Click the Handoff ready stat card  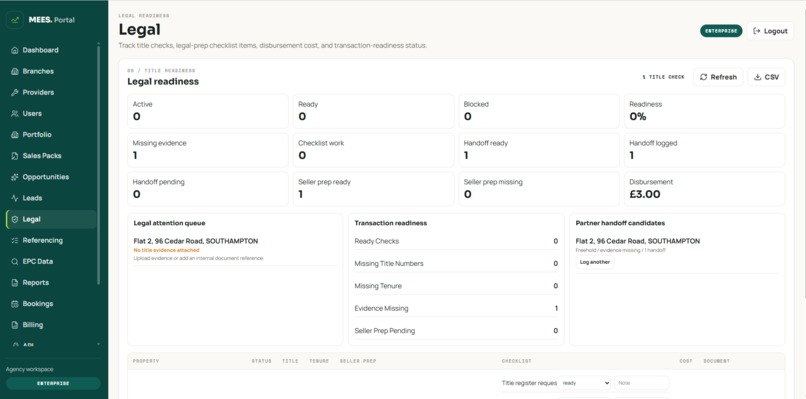pyautogui.click(x=539, y=150)
